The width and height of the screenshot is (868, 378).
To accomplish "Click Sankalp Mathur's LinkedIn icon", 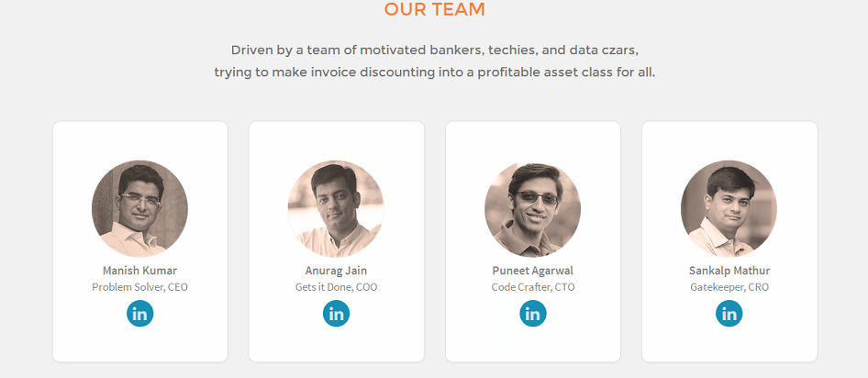I will pyautogui.click(x=729, y=314).
